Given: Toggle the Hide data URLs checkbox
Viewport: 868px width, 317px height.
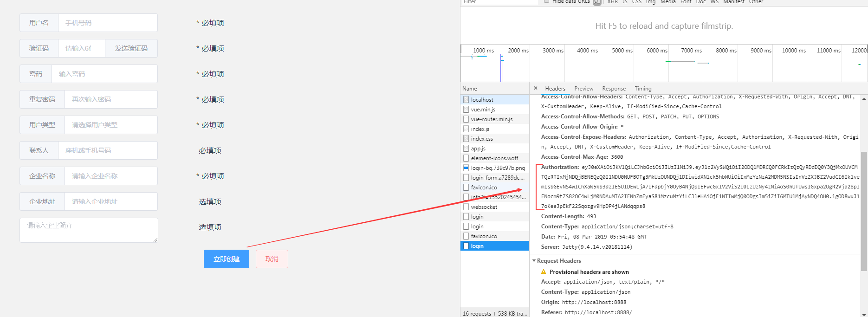Looking at the screenshot, I should click(547, 1).
